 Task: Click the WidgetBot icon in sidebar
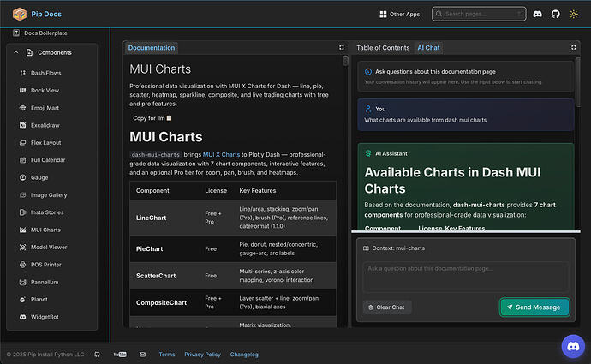click(22, 317)
